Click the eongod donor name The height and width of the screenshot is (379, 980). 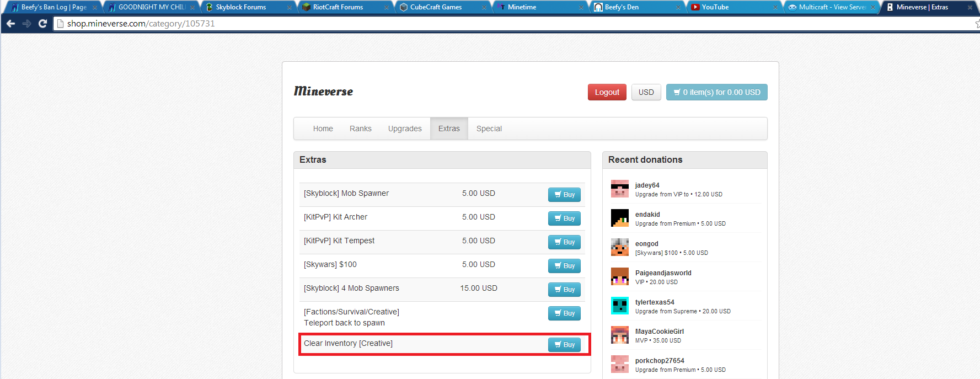(x=647, y=244)
